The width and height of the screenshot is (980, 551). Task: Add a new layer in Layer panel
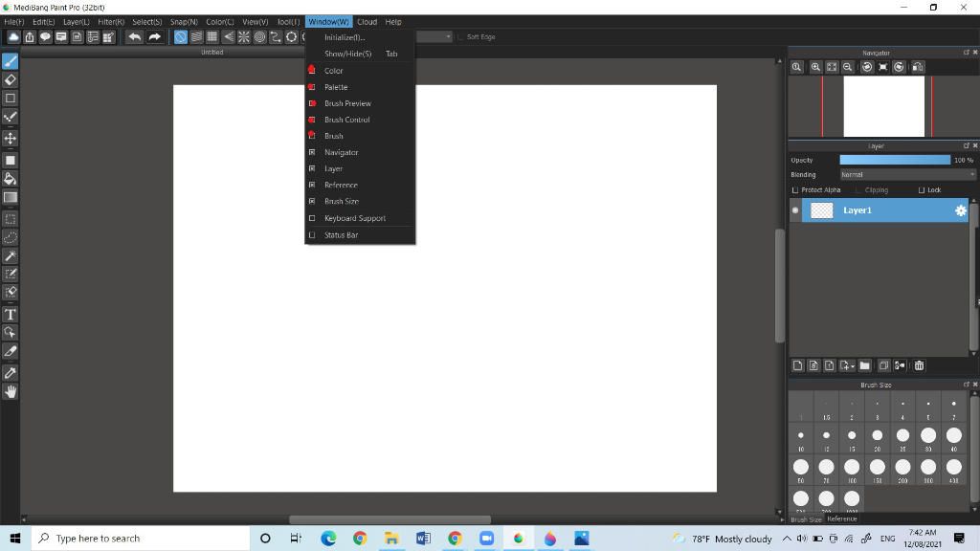click(797, 365)
